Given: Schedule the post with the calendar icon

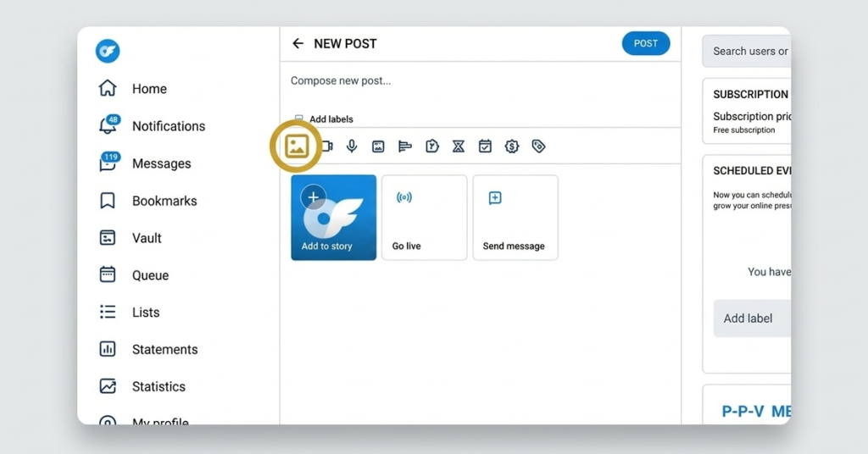Looking at the screenshot, I should point(485,147).
